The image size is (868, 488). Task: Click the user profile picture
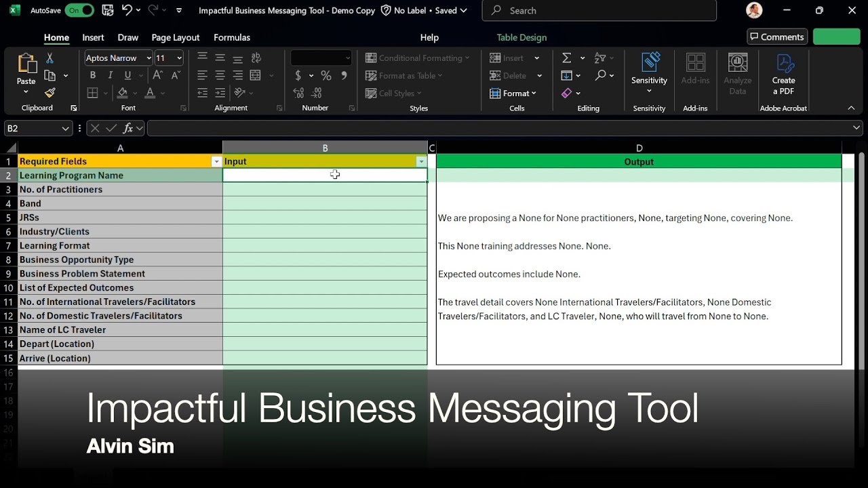coord(754,10)
